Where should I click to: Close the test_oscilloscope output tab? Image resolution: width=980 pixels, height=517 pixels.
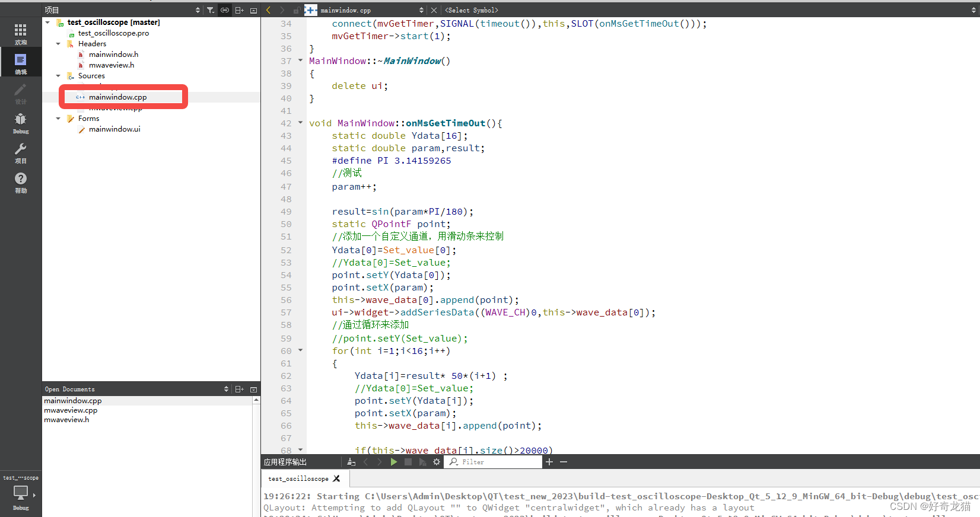pyautogui.click(x=337, y=478)
